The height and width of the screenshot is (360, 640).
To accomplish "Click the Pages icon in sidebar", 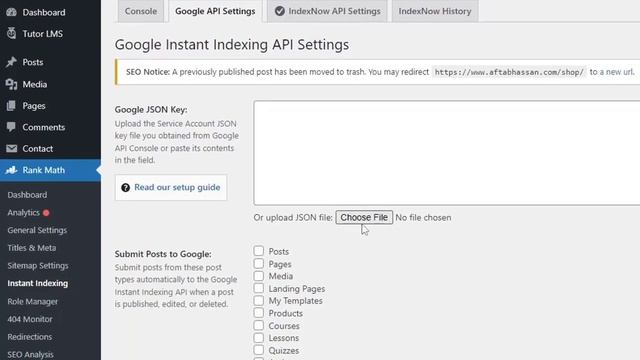I will pos(11,106).
